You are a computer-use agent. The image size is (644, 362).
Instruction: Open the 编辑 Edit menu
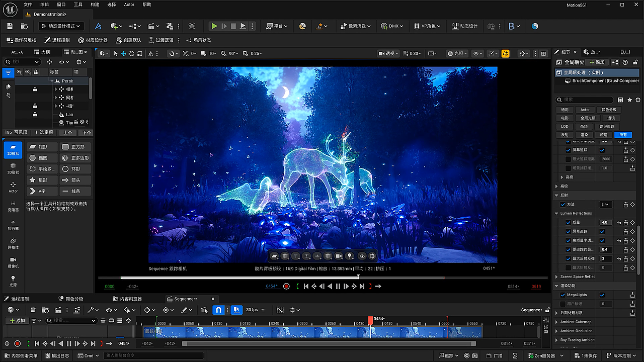click(x=45, y=5)
